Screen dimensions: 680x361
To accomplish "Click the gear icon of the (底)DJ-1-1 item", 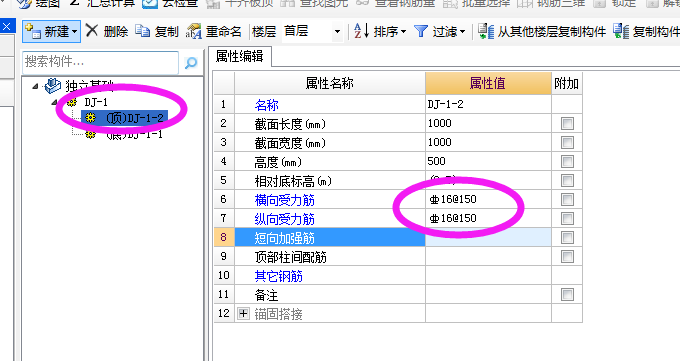I will pyautogui.click(x=90, y=134).
